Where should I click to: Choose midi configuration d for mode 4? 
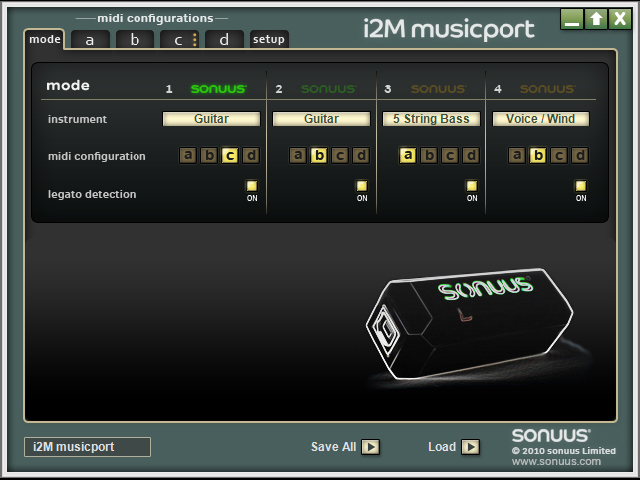tap(580, 156)
